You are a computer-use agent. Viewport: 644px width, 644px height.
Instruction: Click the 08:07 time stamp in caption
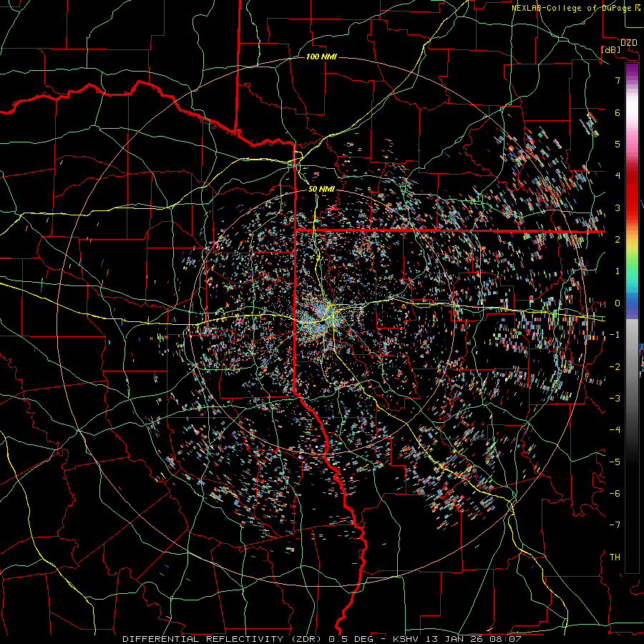[505, 639]
